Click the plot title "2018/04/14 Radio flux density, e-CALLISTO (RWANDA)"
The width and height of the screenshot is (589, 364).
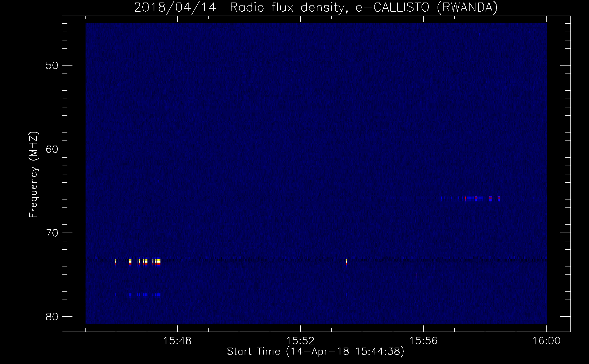click(316, 7)
